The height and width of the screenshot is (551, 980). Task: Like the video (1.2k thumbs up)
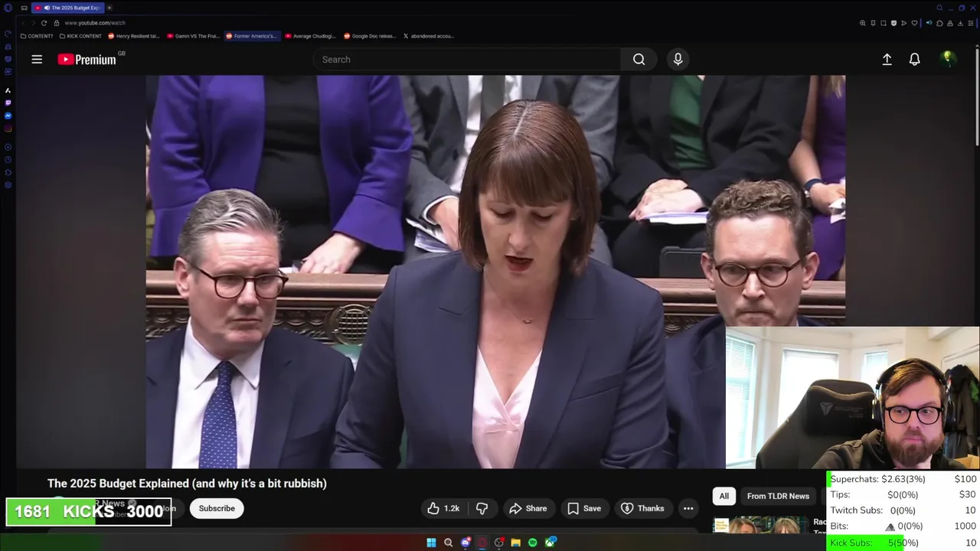point(443,508)
